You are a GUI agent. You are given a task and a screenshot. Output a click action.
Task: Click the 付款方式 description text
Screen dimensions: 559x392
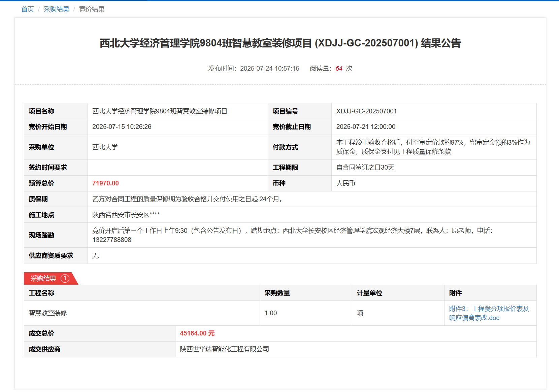[x=433, y=147]
